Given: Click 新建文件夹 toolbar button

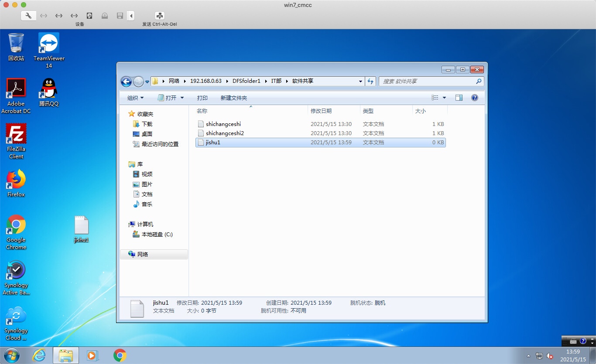Looking at the screenshot, I should tap(234, 98).
